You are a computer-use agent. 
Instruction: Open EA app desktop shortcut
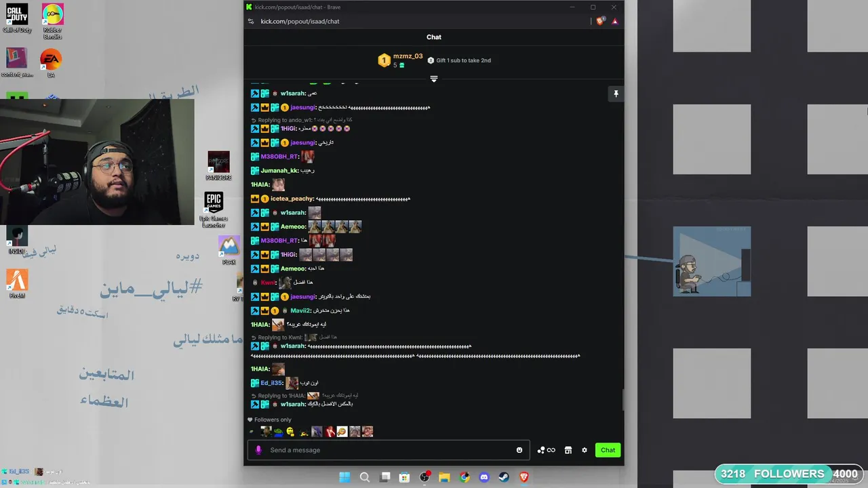coord(51,63)
